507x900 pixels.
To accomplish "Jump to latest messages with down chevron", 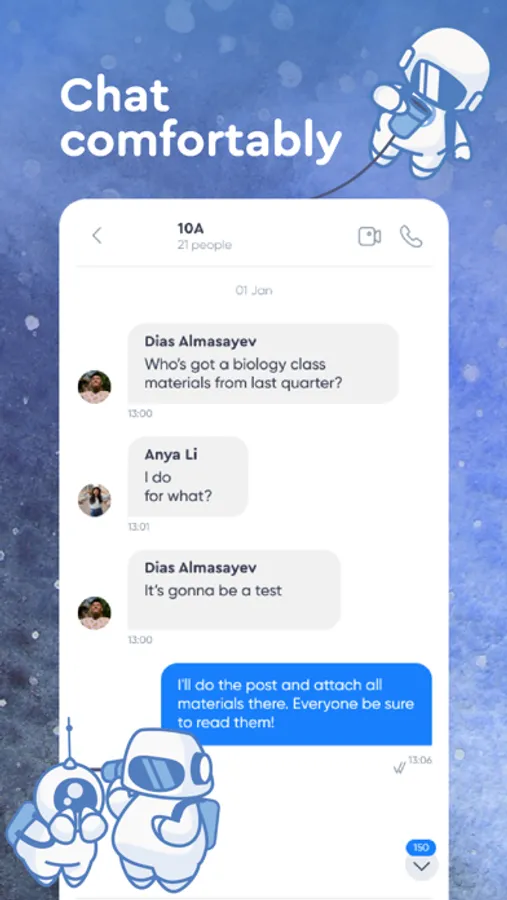I will tap(421, 867).
